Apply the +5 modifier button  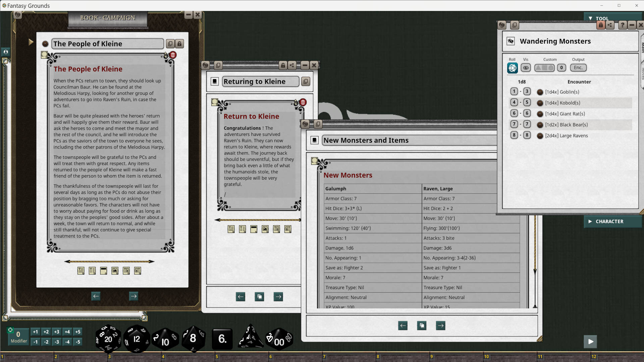pos(77,331)
